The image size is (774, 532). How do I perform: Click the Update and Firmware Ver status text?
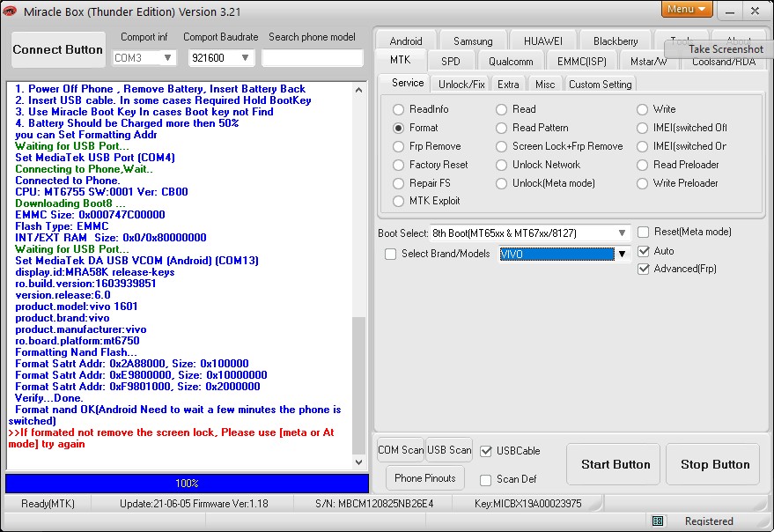pyautogui.click(x=194, y=504)
